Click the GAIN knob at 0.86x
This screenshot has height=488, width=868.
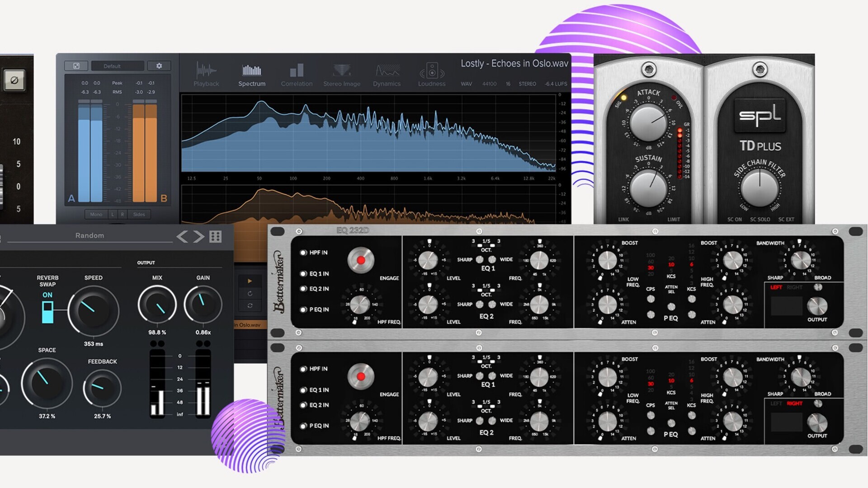pyautogui.click(x=203, y=305)
